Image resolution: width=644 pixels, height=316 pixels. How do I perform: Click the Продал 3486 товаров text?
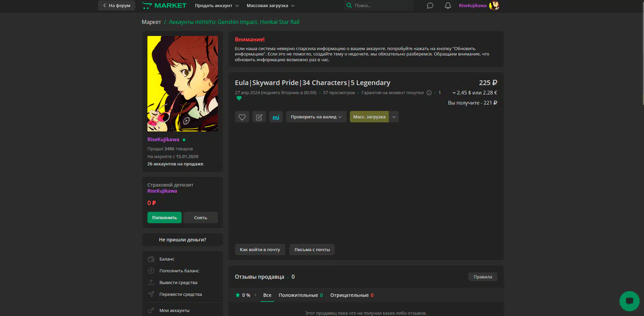170,149
